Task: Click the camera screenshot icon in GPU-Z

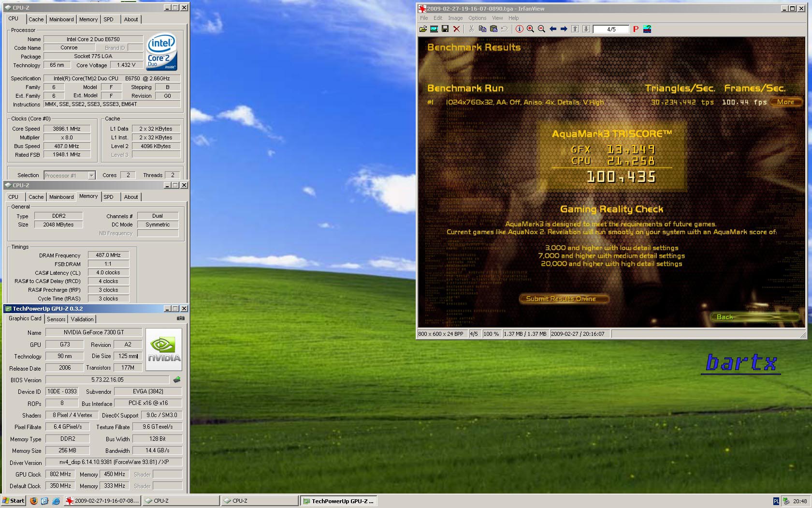Action: coord(180,318)
